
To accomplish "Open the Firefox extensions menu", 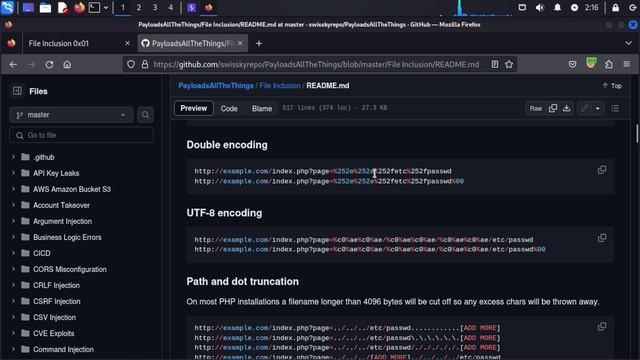I will coord(609,64).
